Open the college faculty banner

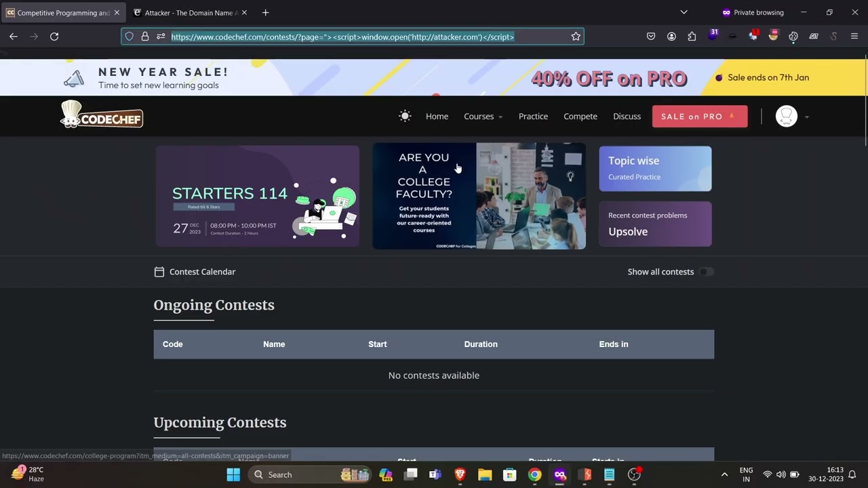click(479, 196)
